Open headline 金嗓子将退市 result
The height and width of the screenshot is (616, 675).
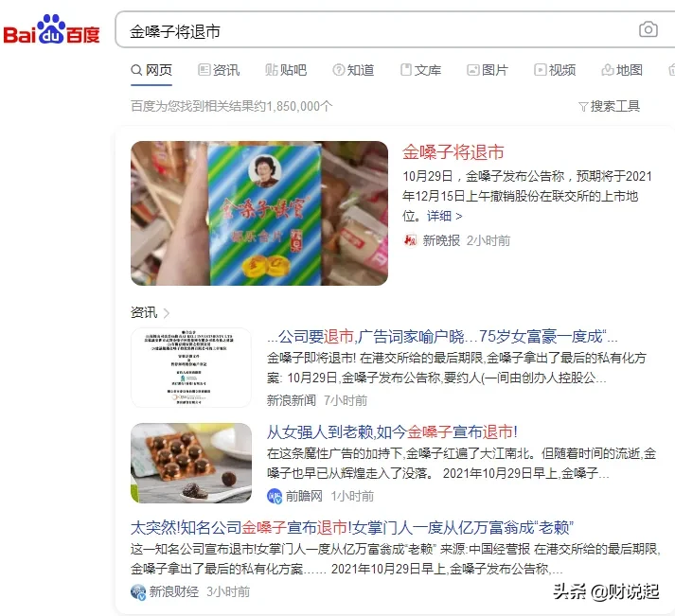[453, 152]
